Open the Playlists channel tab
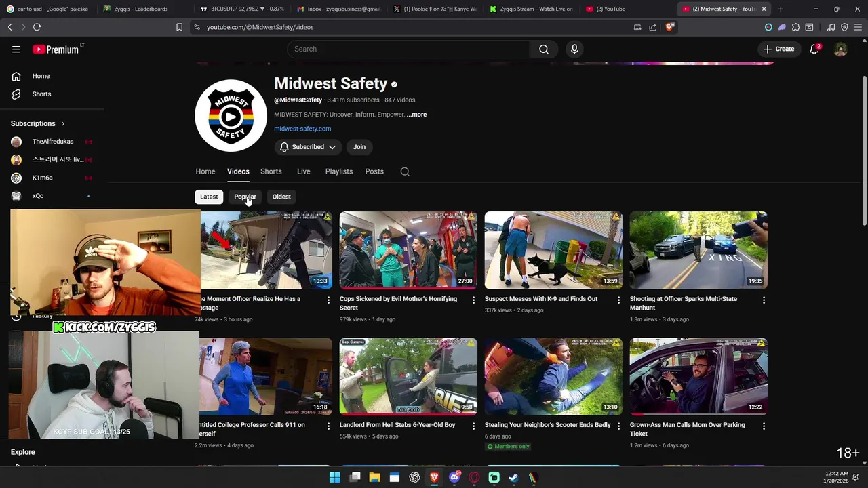Screen dimensions: 868x488 click(339, 171)
